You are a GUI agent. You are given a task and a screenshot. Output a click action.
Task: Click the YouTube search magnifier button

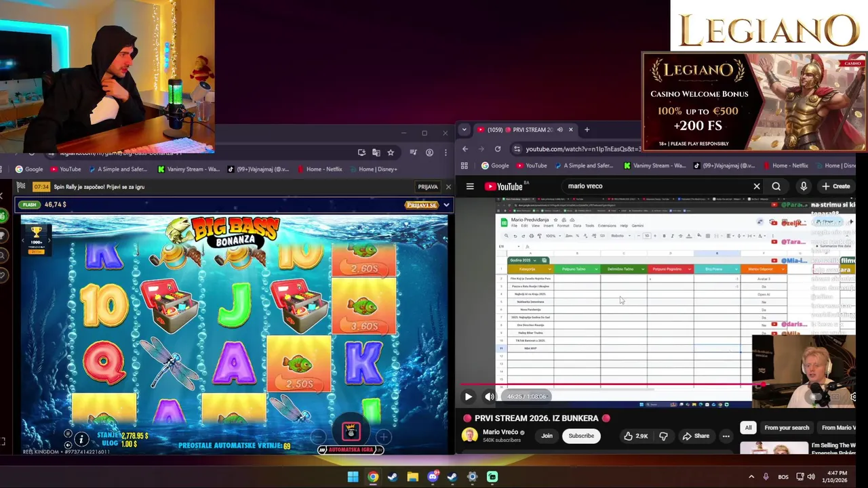pyautogui.click(x=776, y=186)
